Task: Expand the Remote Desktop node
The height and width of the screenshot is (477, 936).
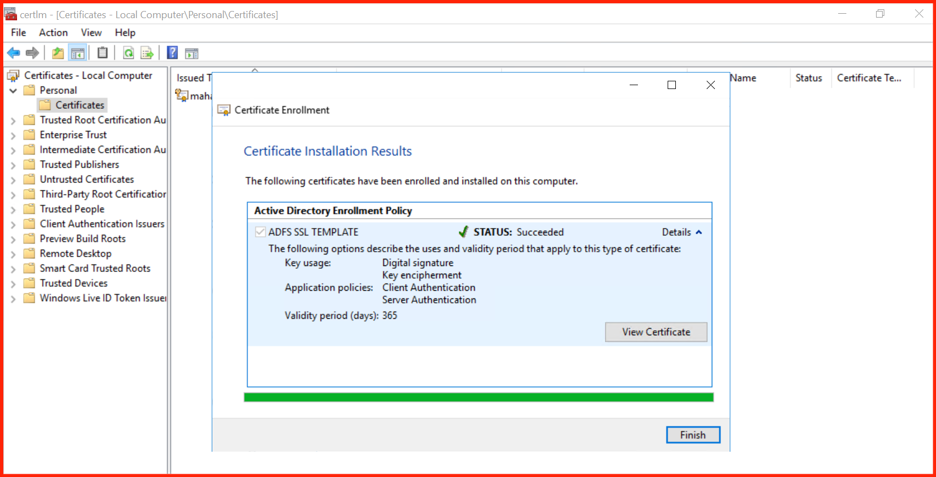Action: coord(13,254)
